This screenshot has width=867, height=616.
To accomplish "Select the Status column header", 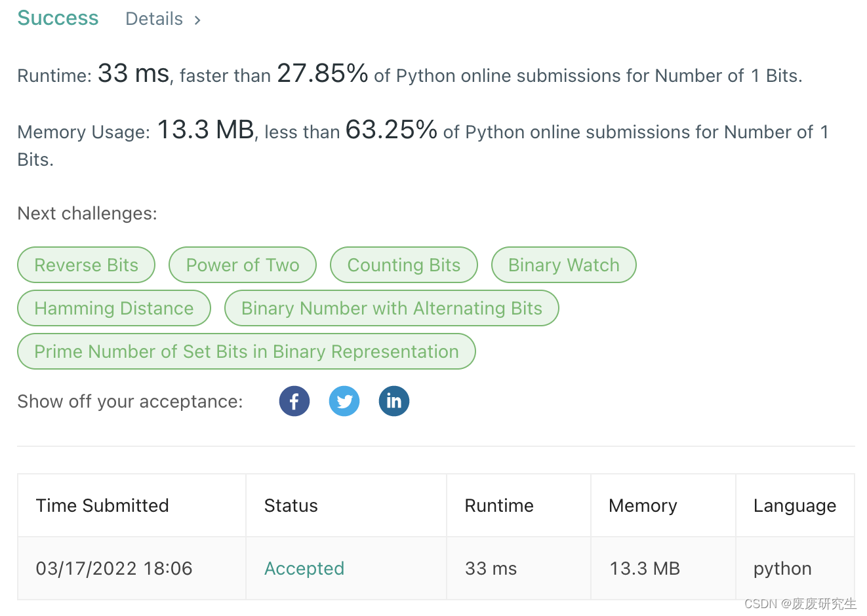I will coord(291,505).
